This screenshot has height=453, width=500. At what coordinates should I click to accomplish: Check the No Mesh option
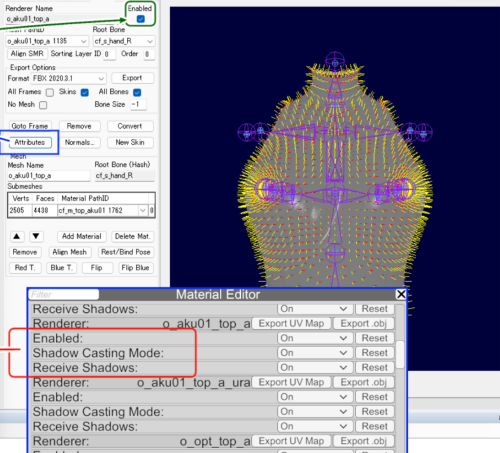tap(43, 105)
